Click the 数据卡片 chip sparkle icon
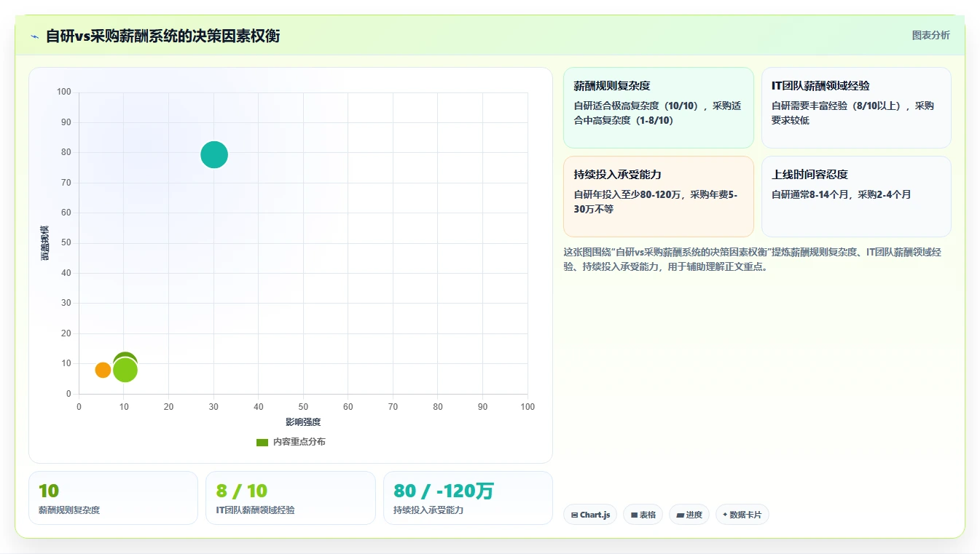 [x=725, y=515]
